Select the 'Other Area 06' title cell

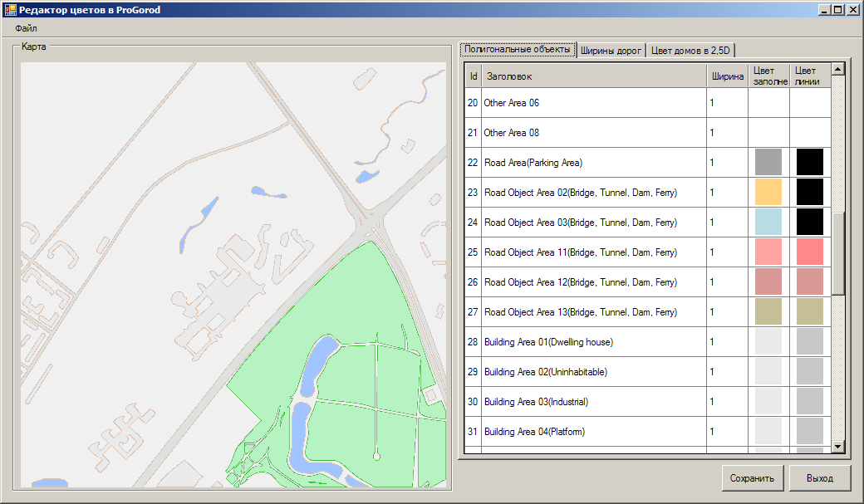coord(594,102)
